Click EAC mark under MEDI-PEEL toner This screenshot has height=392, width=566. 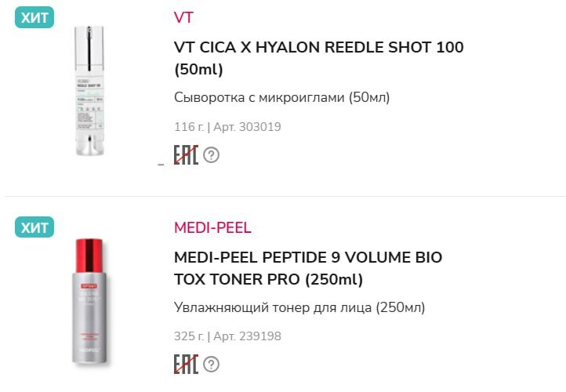(186, 364)
